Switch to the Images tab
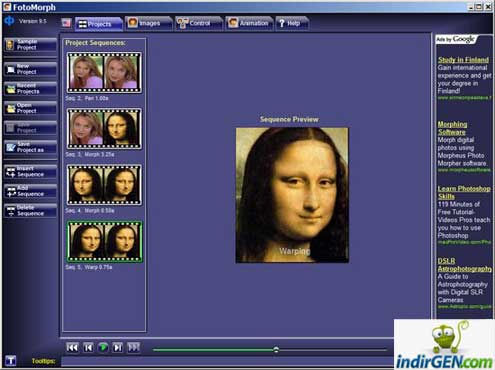 pyautogui.click(x=149, y=23)
